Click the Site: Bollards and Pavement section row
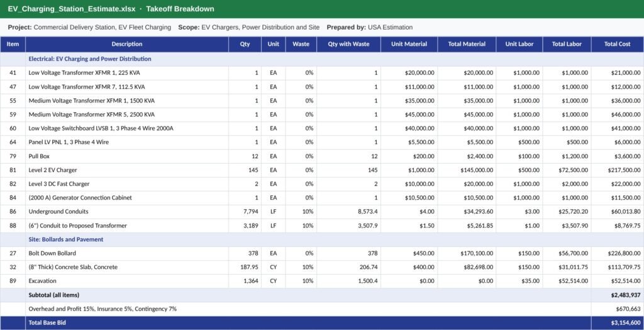This screenshot has width=644, height=330. point(322,239)
